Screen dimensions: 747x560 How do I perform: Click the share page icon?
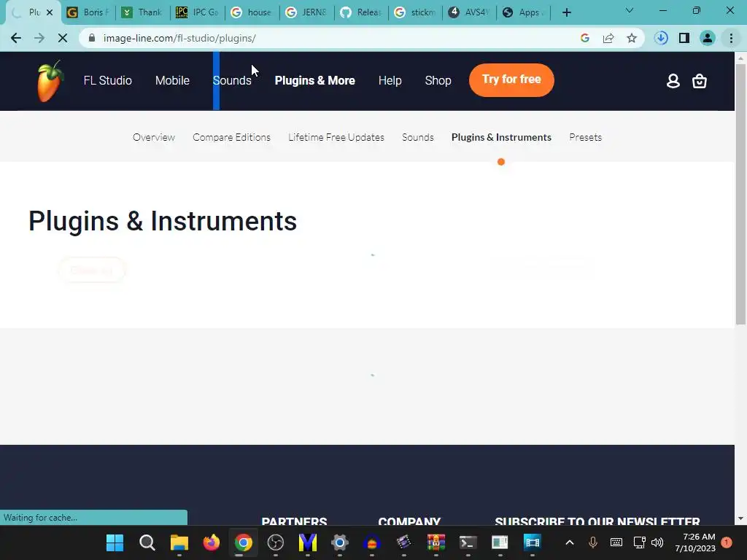coord(608,38)
